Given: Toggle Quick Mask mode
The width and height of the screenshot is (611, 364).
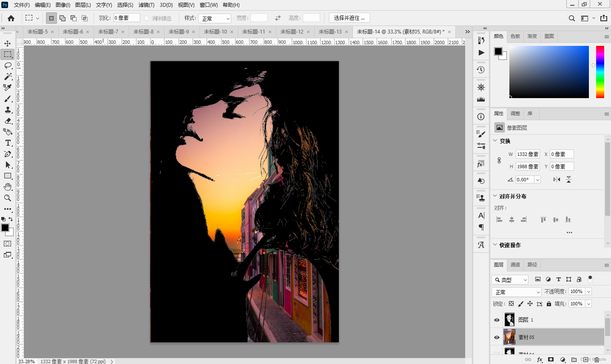Looking at the screenshot, I should click(x=7, y=244).
